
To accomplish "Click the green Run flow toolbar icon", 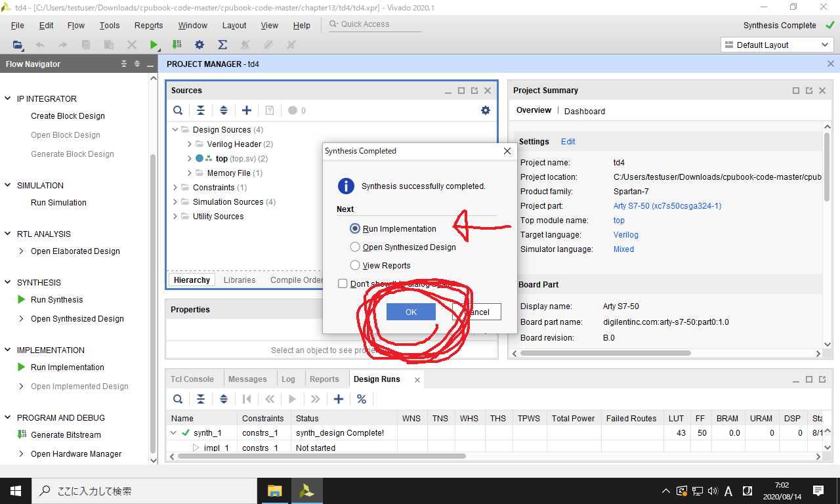I will [154, 45].
